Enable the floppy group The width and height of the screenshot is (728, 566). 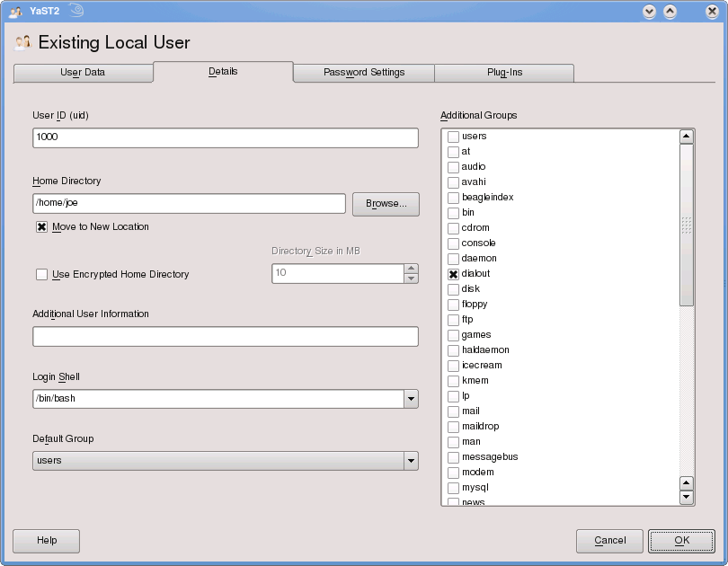(453, 305)
